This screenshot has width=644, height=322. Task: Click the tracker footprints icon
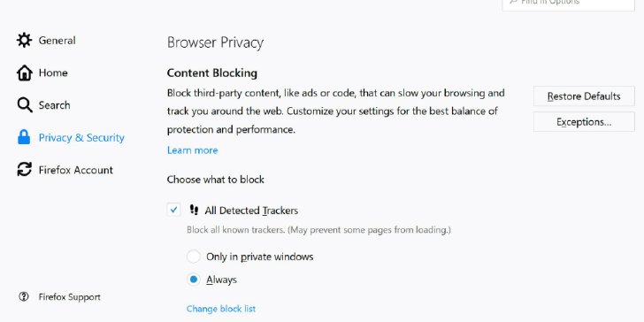pos(194,211)
